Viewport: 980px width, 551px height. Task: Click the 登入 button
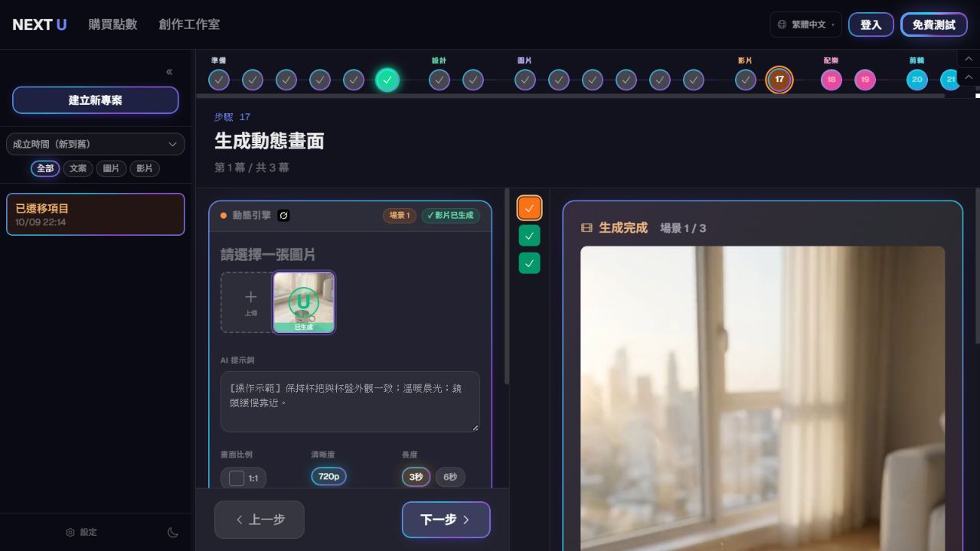[x=871, y=24]
